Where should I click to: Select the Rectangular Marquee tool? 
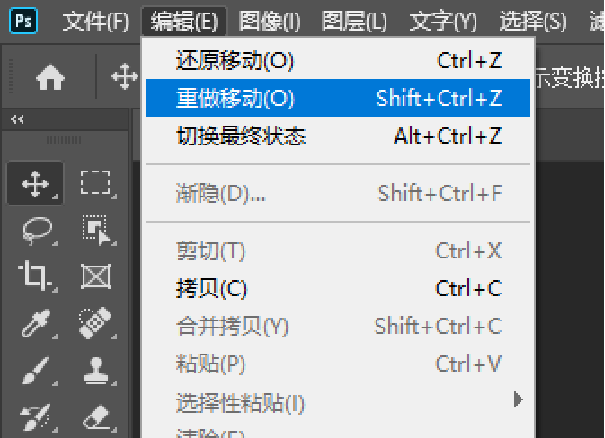click(95, 183)
